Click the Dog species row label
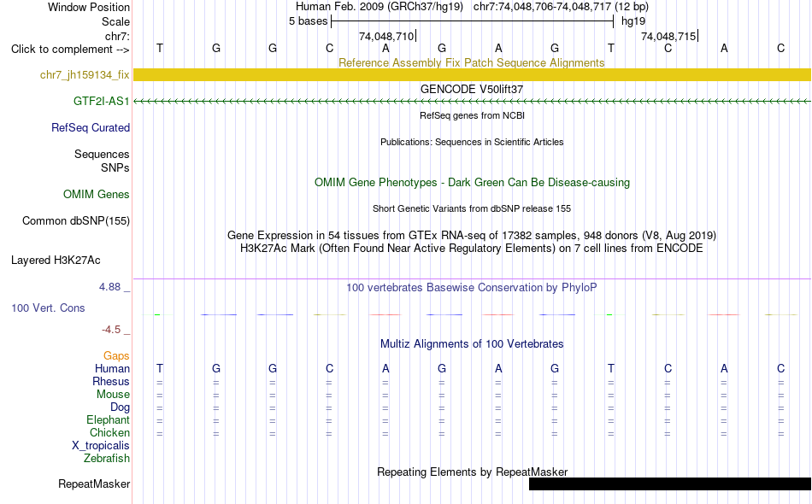This screenshot has width=812, height=504. (x=120, y=407)
